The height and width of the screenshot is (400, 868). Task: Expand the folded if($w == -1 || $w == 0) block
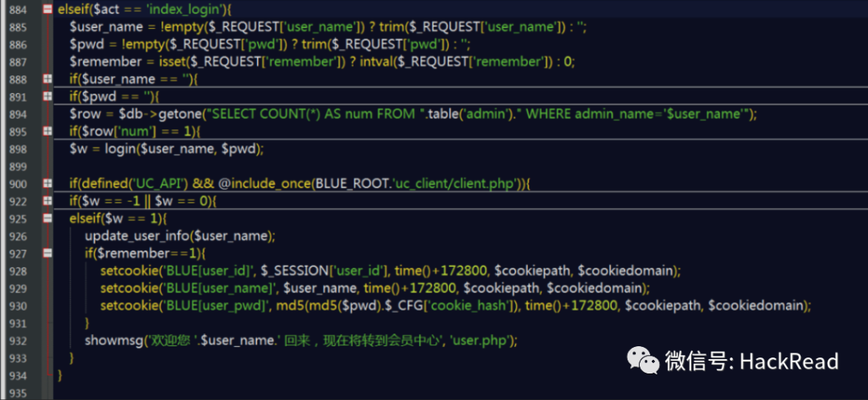coord(47,200)
